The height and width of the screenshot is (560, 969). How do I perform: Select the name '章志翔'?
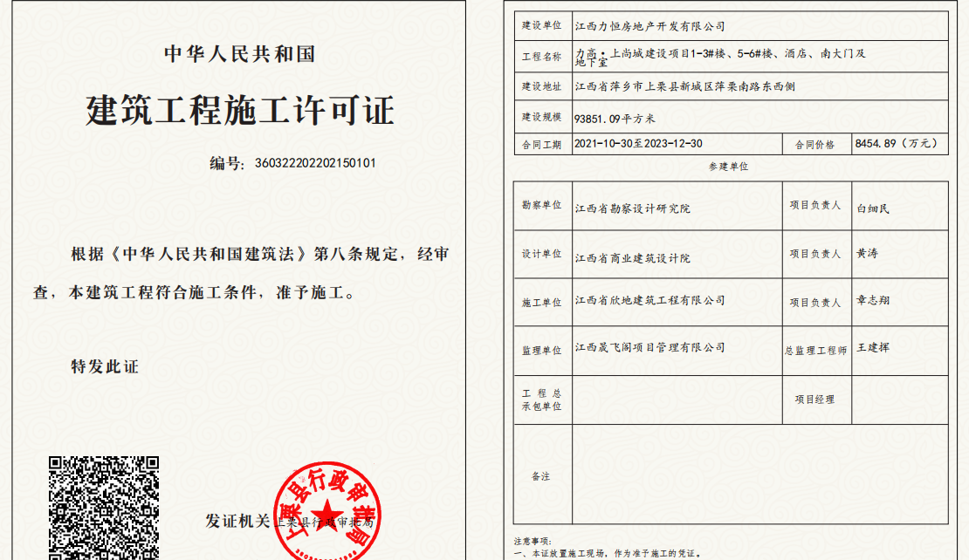(873, 300)
